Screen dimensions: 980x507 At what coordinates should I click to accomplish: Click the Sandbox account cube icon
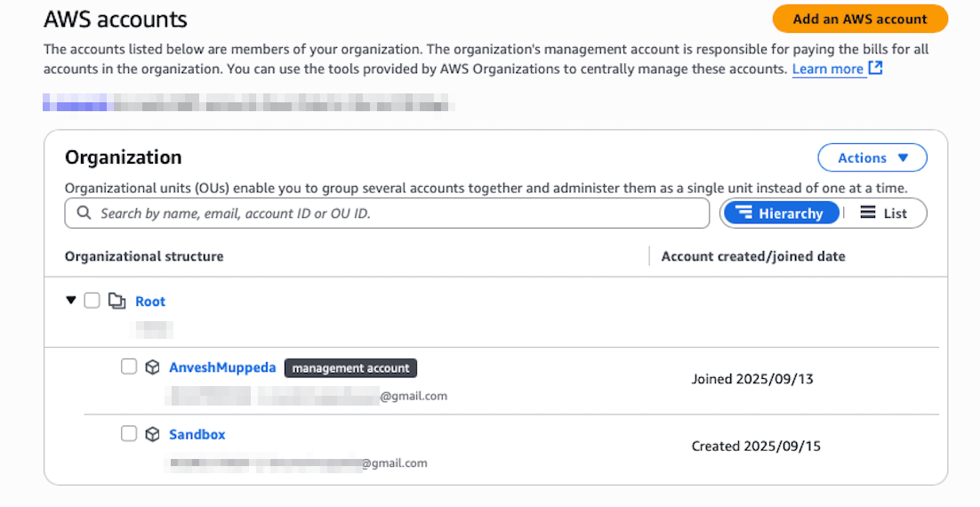click(x=152, y=434)
